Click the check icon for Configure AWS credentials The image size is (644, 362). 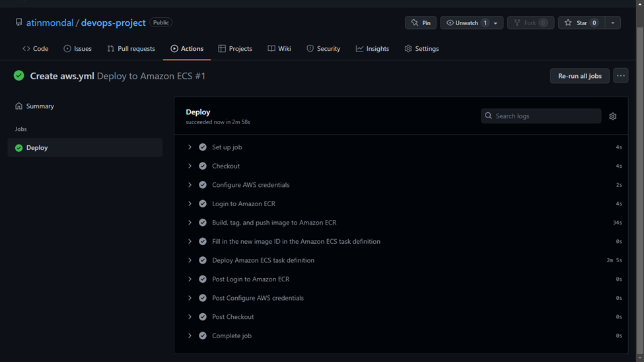203,185
